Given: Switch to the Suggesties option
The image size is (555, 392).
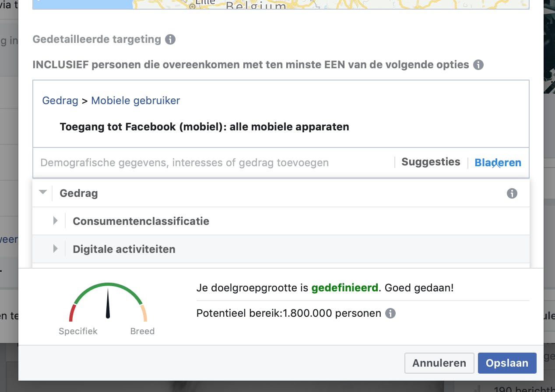Looking at the screenshot, I should (431, 162).
